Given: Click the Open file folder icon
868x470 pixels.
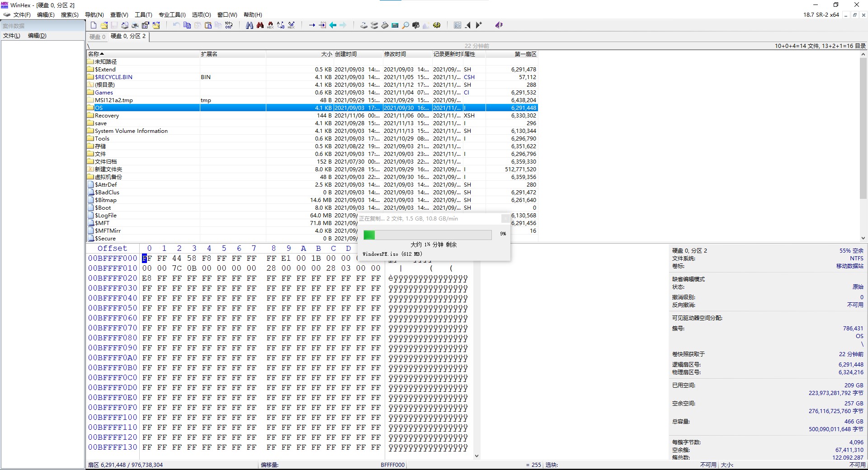Looking at the screenshot, I should (x=104, y=25).
